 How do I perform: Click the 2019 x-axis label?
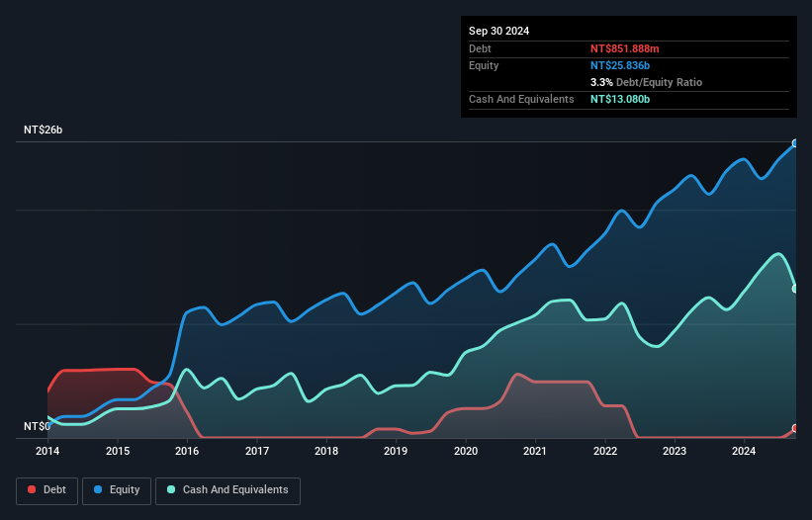396,451
